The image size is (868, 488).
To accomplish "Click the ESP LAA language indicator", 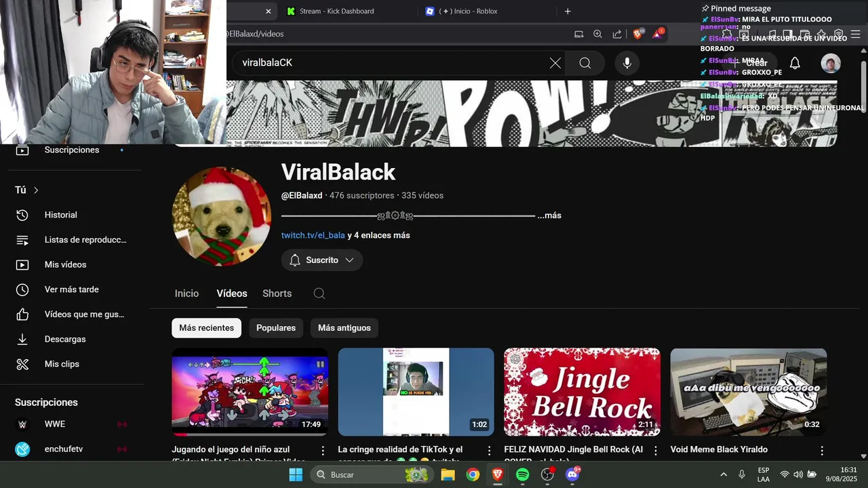I will (764, 474).
